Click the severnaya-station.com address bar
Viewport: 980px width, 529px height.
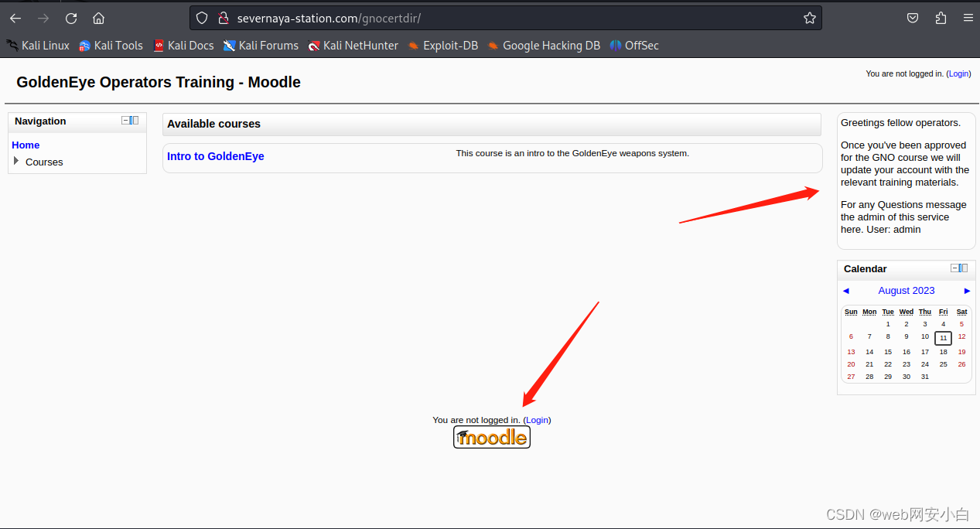506,18
